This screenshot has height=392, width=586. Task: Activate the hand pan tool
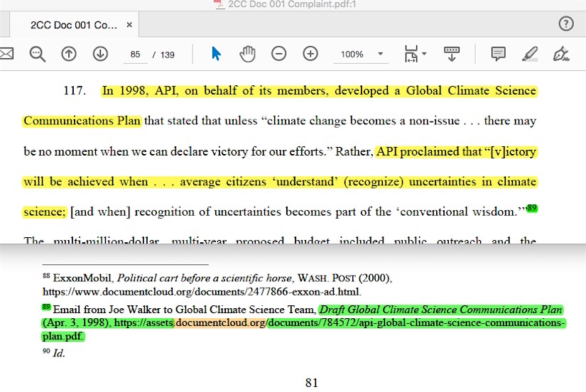point(247,54)
